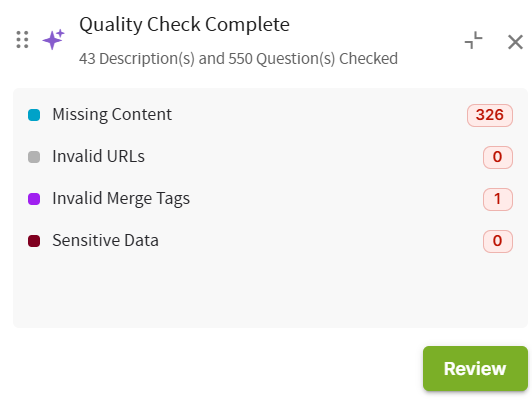Click the descriptions and questions checked subtitle
The image size is (532, 403).
[238, 59]
